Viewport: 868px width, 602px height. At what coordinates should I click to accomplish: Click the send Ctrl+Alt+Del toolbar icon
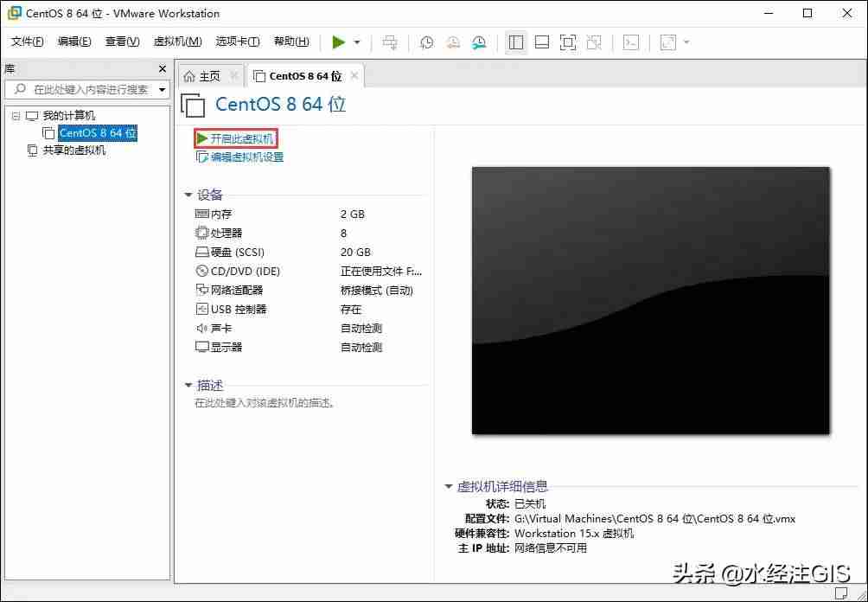point(390,42)
